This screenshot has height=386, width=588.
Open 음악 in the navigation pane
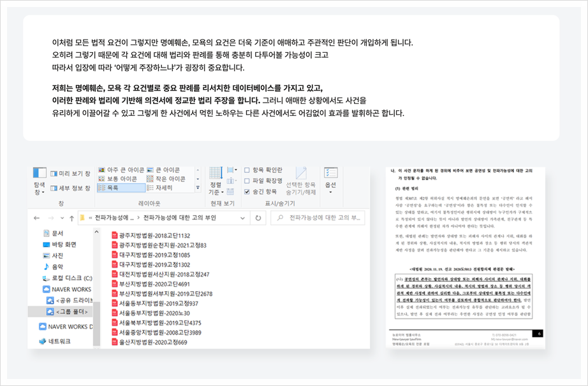(53, 266)
